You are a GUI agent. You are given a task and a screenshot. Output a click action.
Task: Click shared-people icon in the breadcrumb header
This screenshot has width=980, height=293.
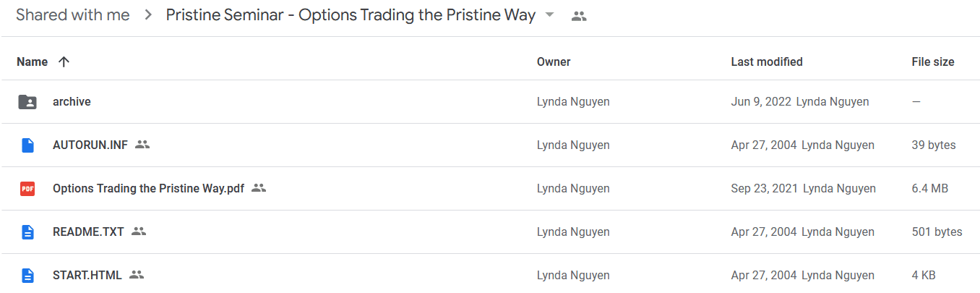(578, 16)
